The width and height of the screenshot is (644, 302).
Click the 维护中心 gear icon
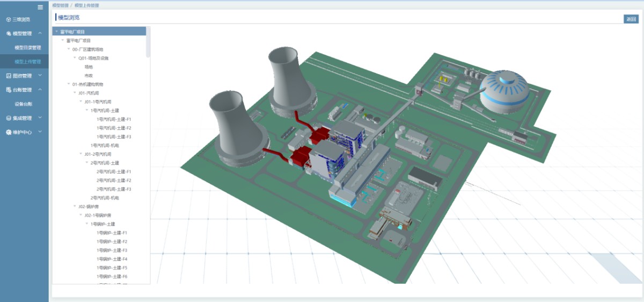coord(8,132)
